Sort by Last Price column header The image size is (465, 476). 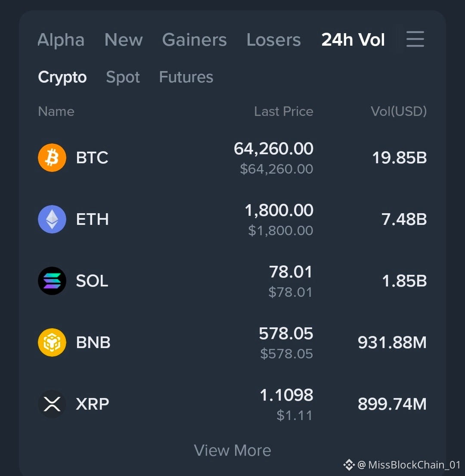coord(284,112)
